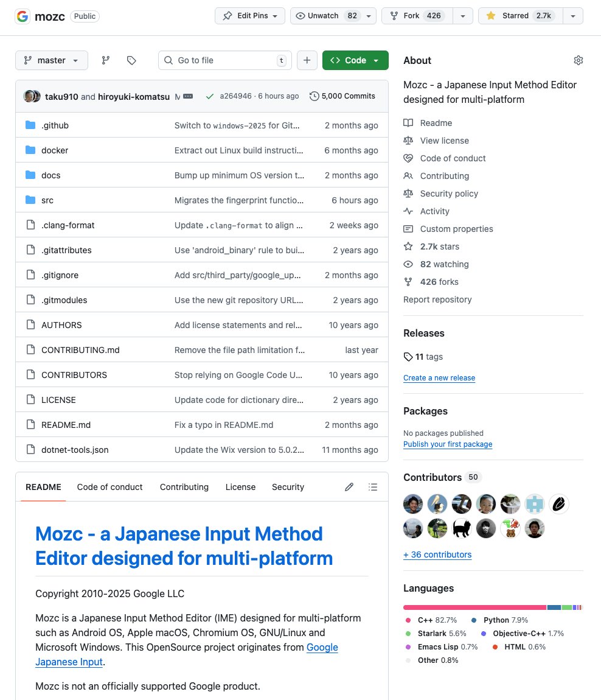
Task: Open the black cat contributor avatar
Action: click(461, 528)
